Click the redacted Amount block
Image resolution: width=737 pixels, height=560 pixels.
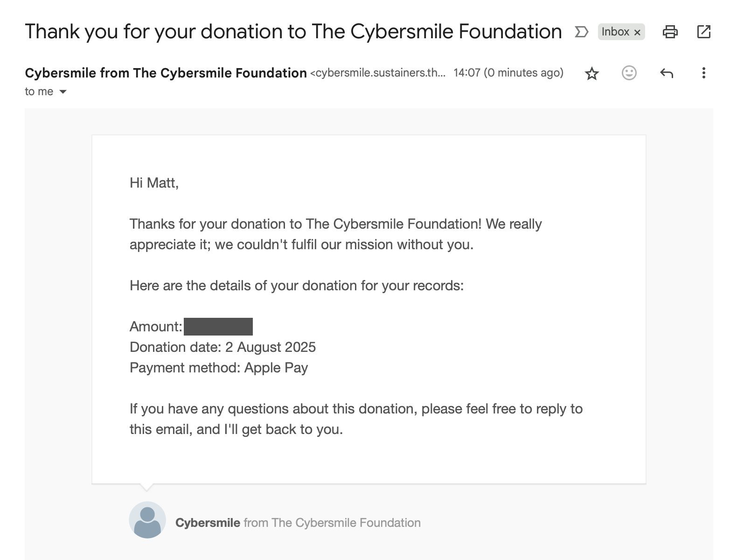(218, 327)
